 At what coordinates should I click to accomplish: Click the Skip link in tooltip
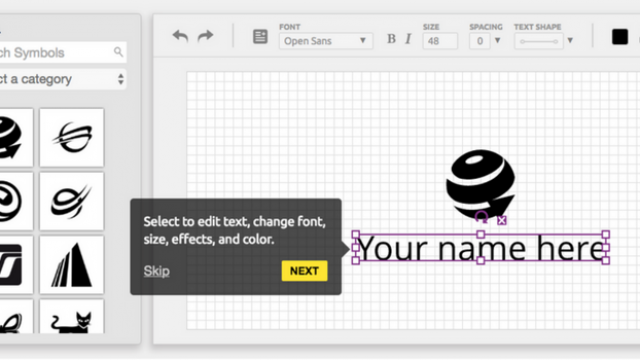(x=156, y=271)
